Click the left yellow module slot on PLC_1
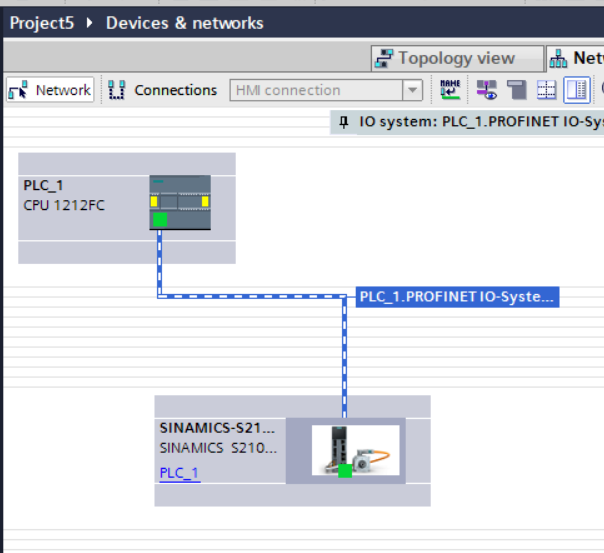 [154, 201]
